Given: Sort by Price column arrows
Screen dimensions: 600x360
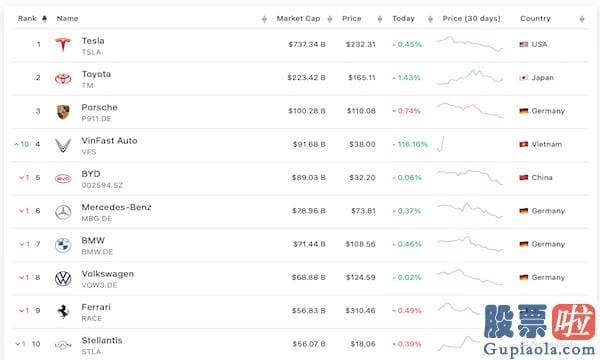Looking at the screenshot, I should (380, 19).
